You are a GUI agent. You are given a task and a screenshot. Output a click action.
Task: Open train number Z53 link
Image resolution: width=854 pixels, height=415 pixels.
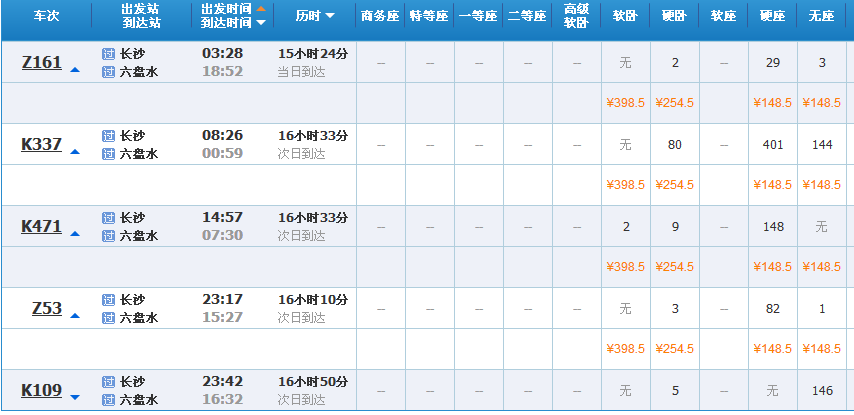tap(47, 308)
